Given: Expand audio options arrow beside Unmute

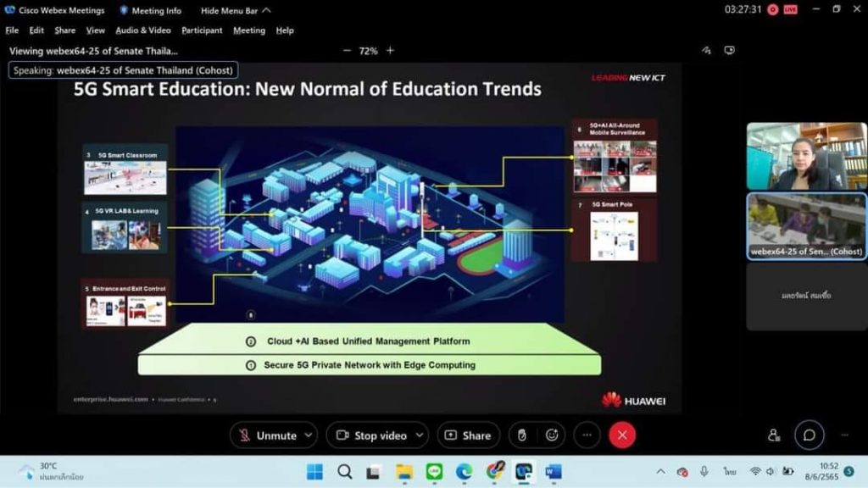Looking at the screenshot, I should pyautogui.click(x=309, y=435).
